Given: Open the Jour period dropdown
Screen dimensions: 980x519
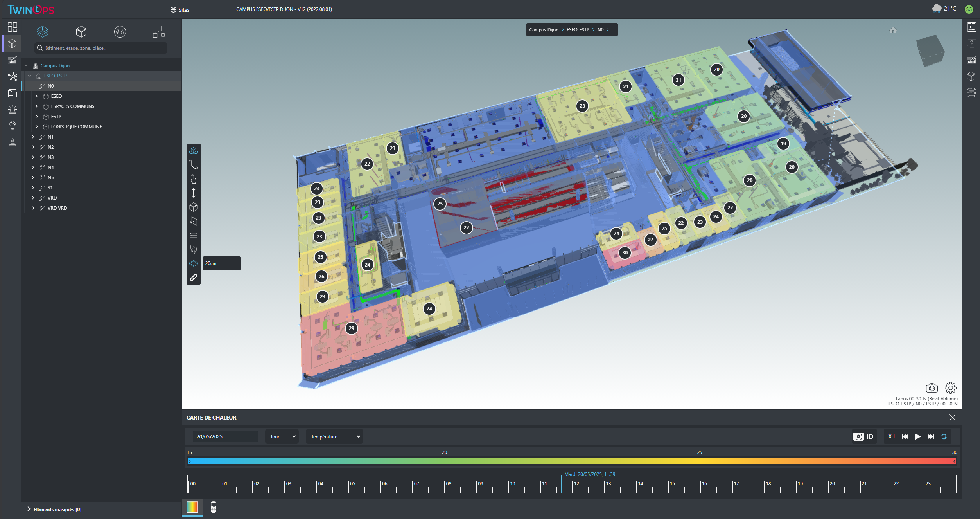Looking at the screenshot, I should [282, 436].
